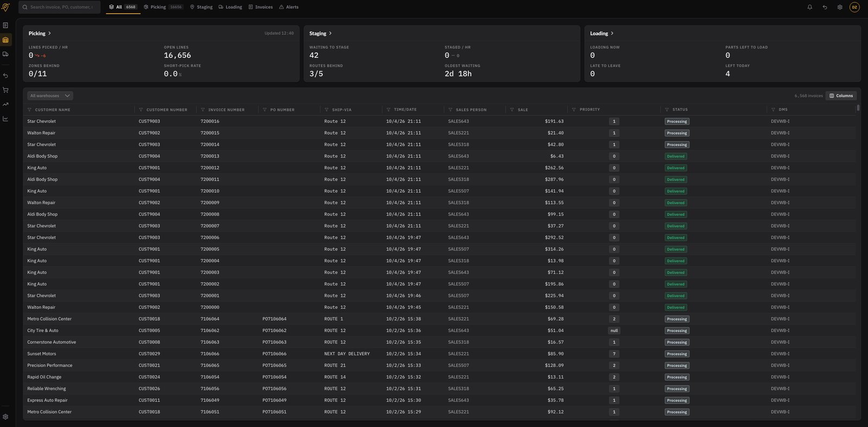
Task: Switch to the Picking tab
Action: [163, 7]
